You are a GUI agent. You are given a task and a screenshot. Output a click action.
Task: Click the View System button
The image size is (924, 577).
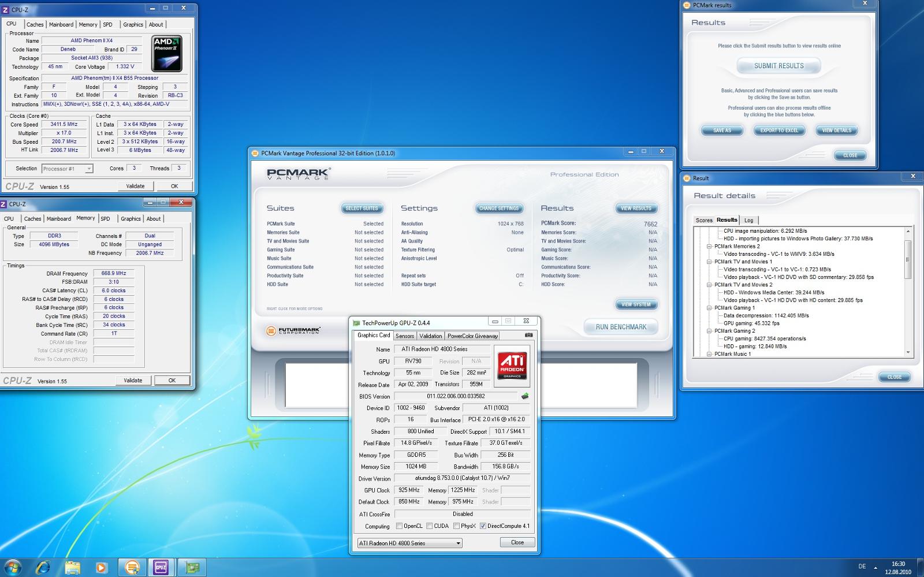pyautogui.click(x=636, y=304)
